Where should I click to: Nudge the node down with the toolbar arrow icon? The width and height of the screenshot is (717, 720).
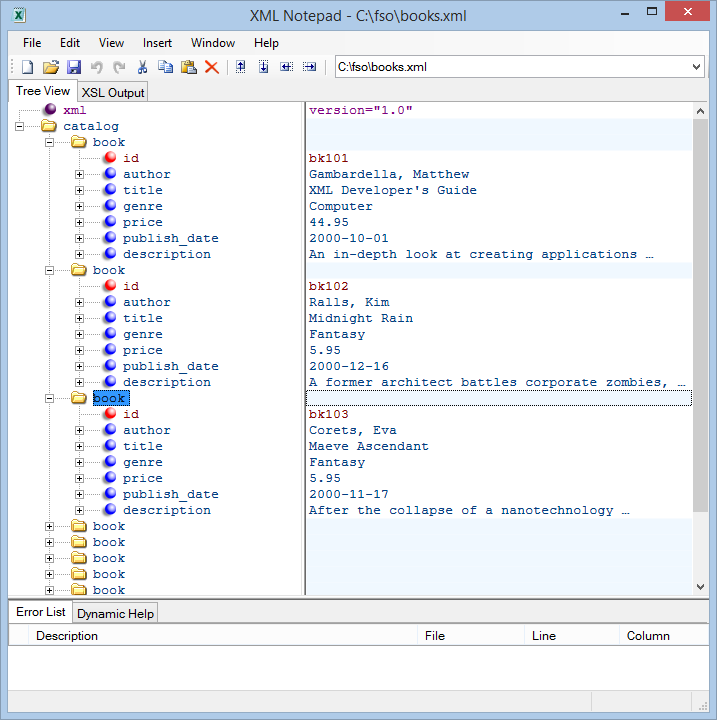tap(263, 67)
